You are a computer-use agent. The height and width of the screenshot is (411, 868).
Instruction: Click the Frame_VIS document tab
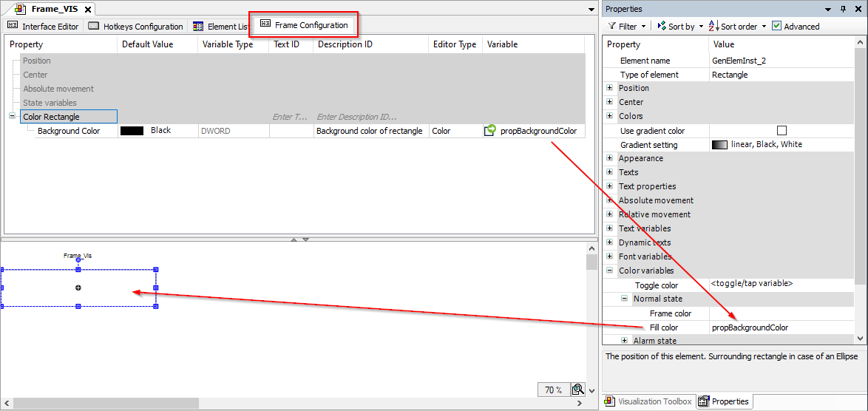(x=54, y=10)
